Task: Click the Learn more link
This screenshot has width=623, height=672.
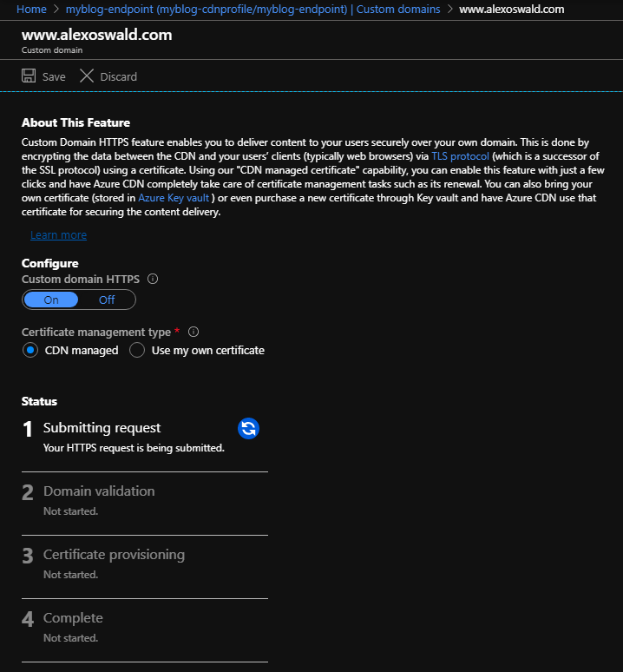Action: (x=59, y=235)
